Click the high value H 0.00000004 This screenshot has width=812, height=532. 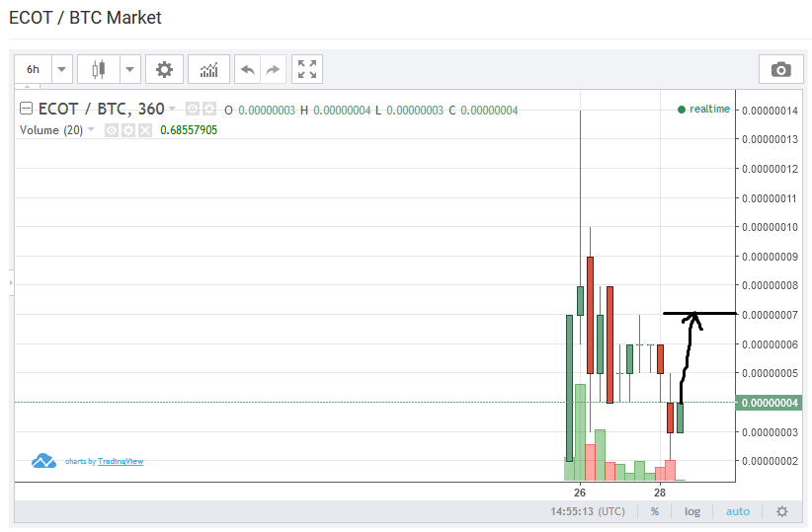pos(335,111)
